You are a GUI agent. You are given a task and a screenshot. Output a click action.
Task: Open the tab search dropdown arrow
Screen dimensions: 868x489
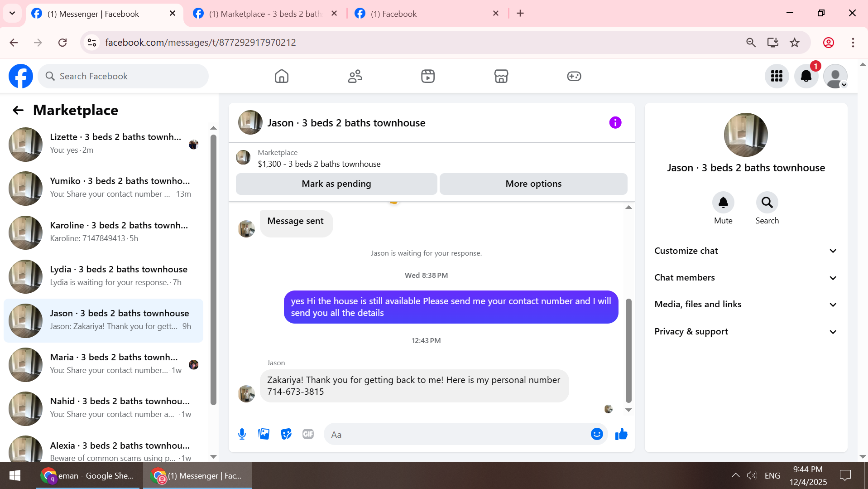click(12, 13)
